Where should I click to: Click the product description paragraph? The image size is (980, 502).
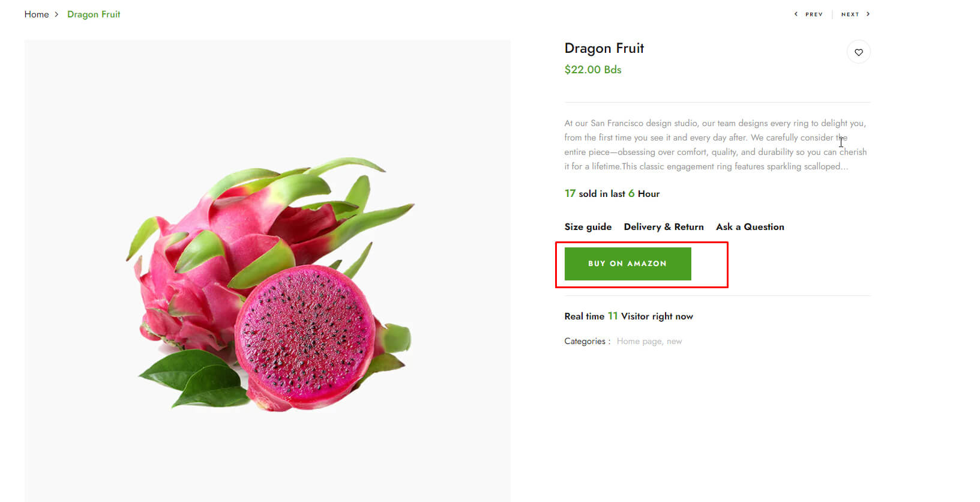coord(716,145)
